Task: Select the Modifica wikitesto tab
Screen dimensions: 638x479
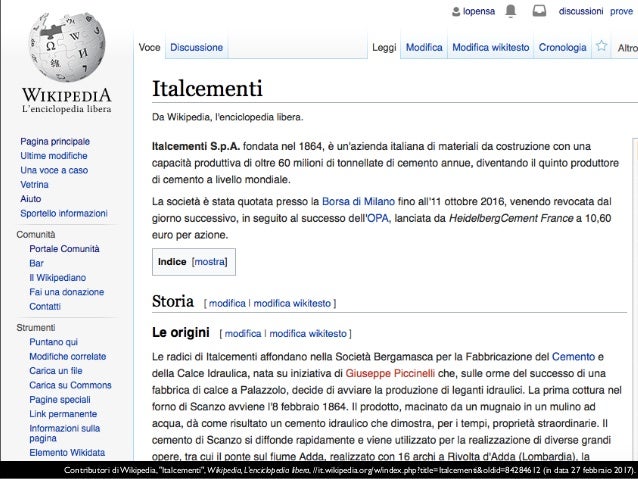Action: tap(491, 47)
